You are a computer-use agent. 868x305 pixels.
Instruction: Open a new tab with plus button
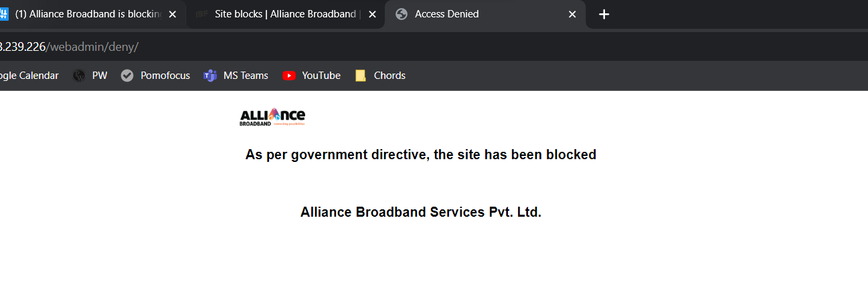click(604, 14)
